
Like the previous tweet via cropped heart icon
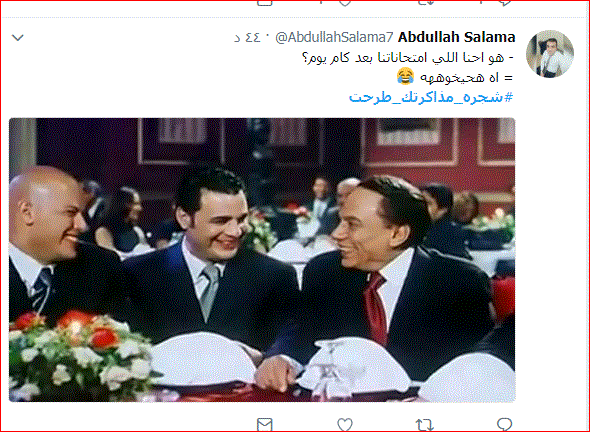click(345, 3)
